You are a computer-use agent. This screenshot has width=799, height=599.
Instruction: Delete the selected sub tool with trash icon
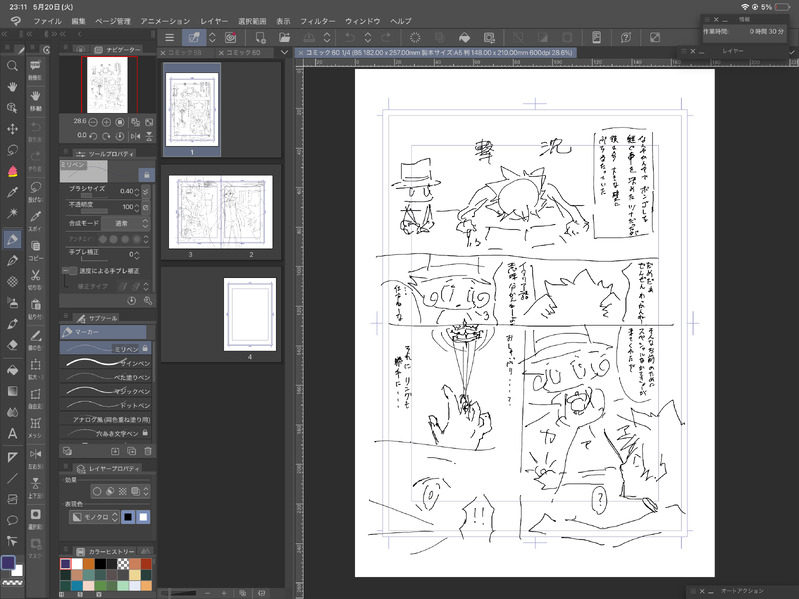[148, 451]
